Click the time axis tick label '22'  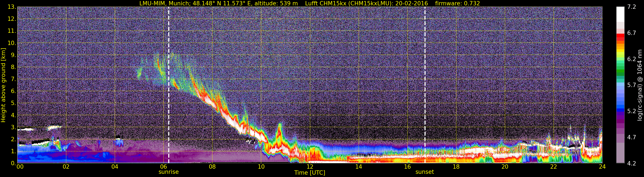point(554,167)
